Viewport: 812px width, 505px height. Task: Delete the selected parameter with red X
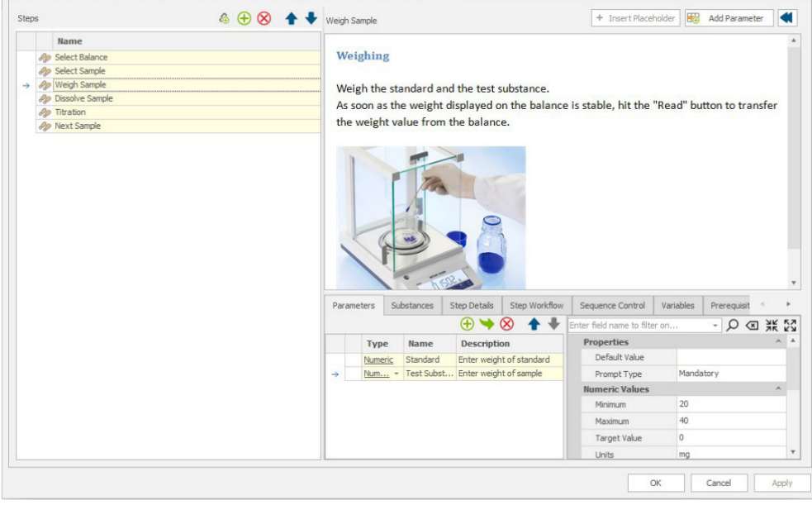506,325
